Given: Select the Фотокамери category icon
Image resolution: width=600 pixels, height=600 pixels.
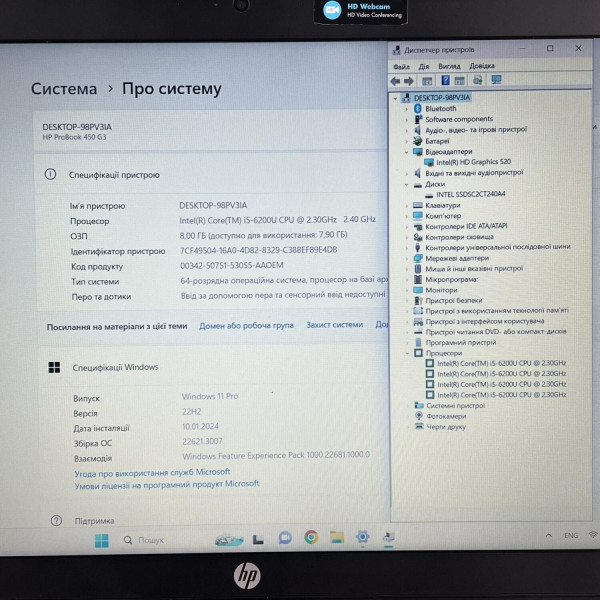Looking at the screenshot, I should click(419, 416).
